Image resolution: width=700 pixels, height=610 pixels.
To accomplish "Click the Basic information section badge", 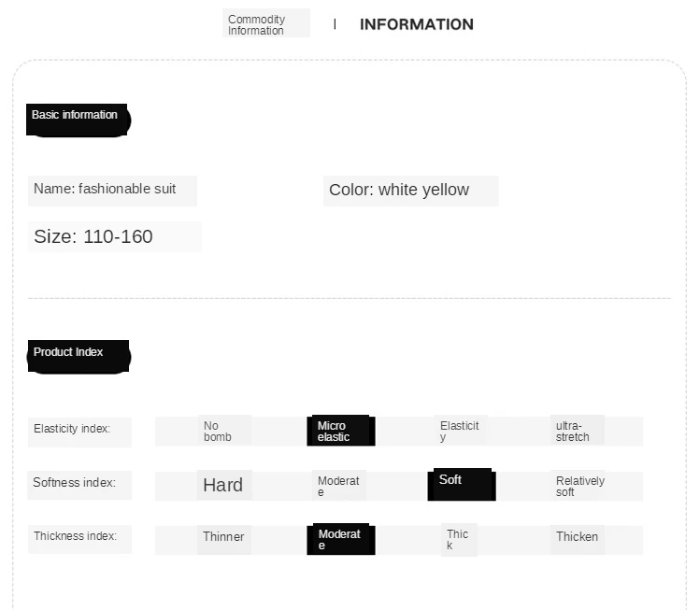I will (x=79, y=120).
